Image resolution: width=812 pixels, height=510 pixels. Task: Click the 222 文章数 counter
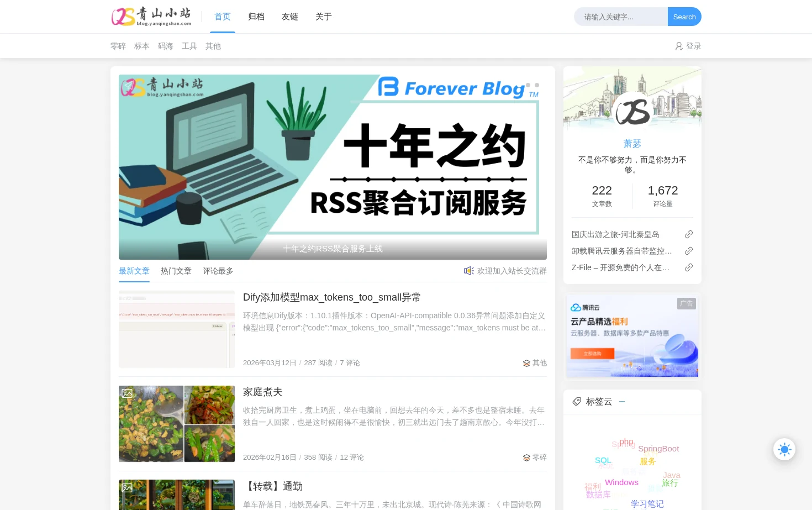click(602, 196)
